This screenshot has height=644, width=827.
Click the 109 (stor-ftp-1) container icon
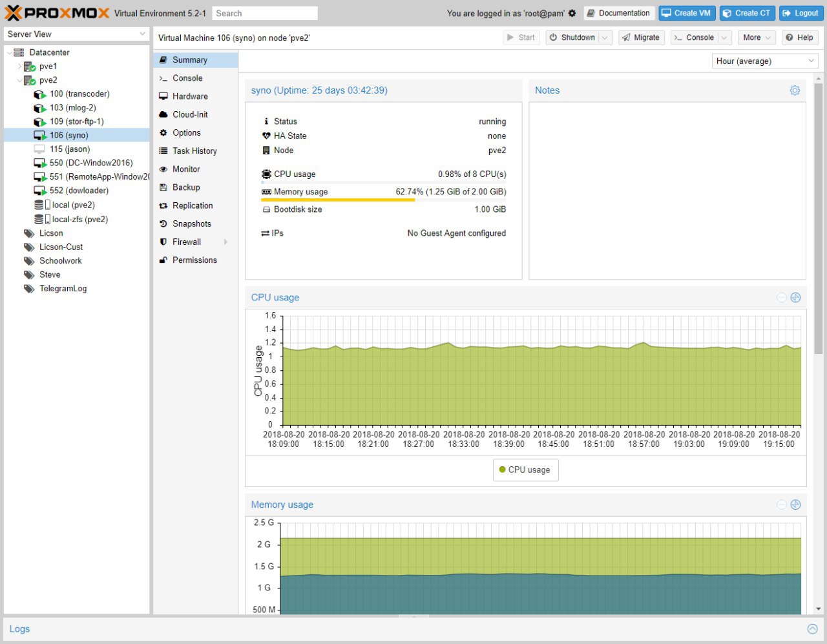39,121
